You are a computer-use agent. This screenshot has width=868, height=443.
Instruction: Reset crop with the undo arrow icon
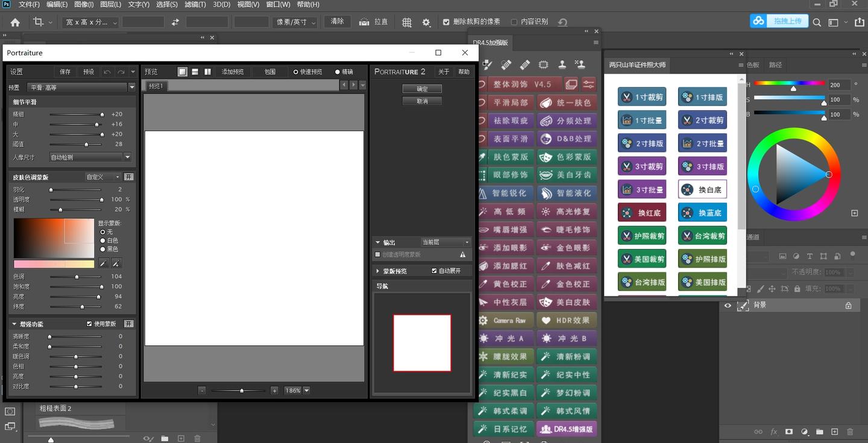pyautogui.click(x=562, y=22)
